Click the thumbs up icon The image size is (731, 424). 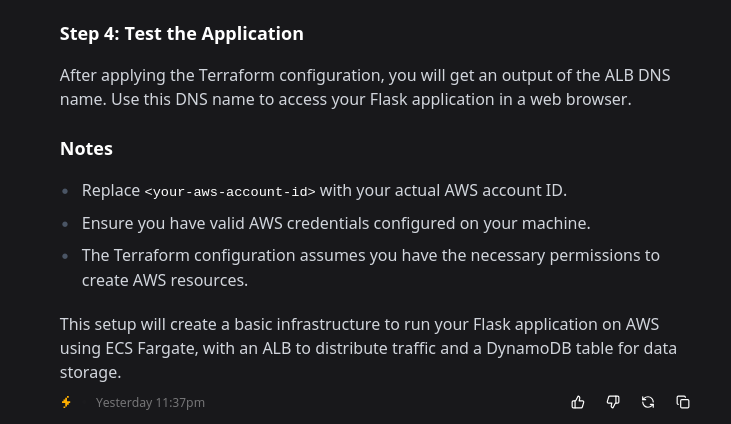(578, 402)
